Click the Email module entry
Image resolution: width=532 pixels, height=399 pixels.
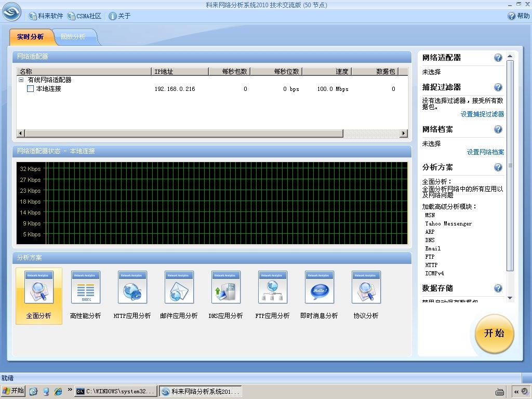tap(433, 248)
